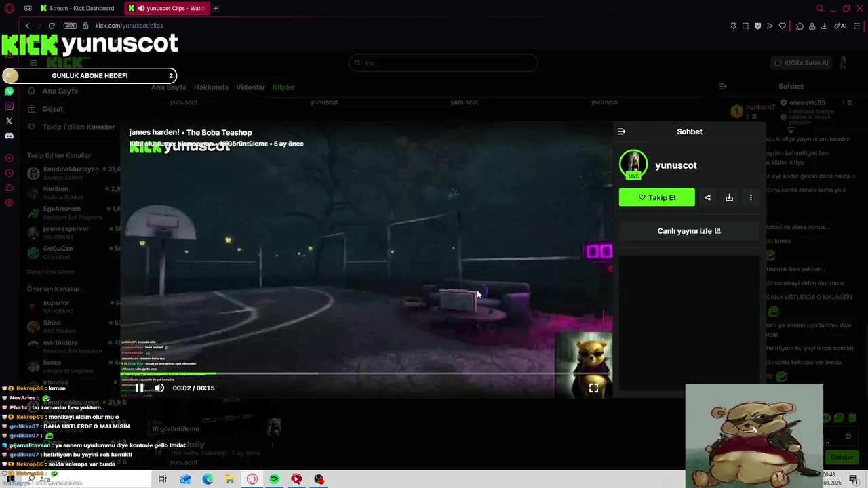Mute the clip volume speaker
Image resolution: width=868 pixels, height=488 pixels.
159,388
